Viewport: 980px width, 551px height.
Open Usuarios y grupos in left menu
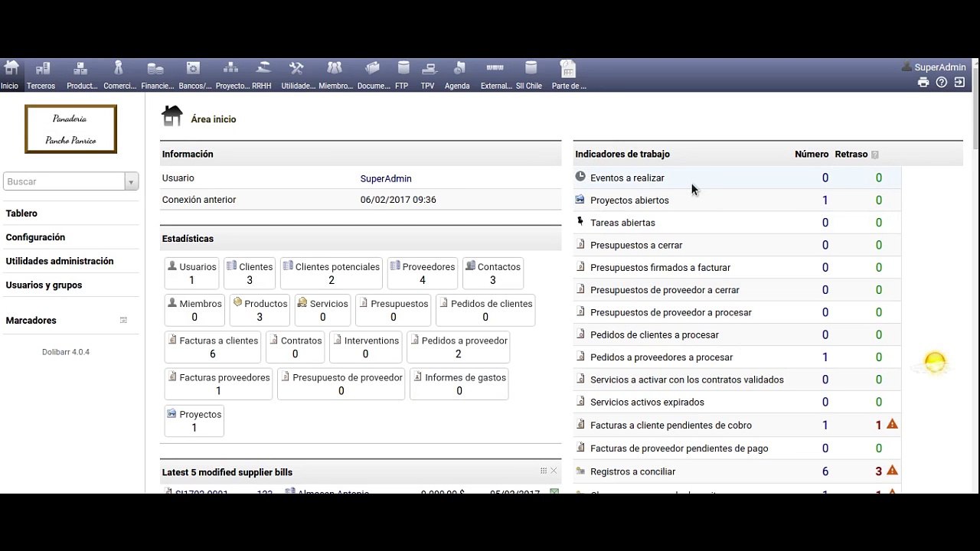44,285
